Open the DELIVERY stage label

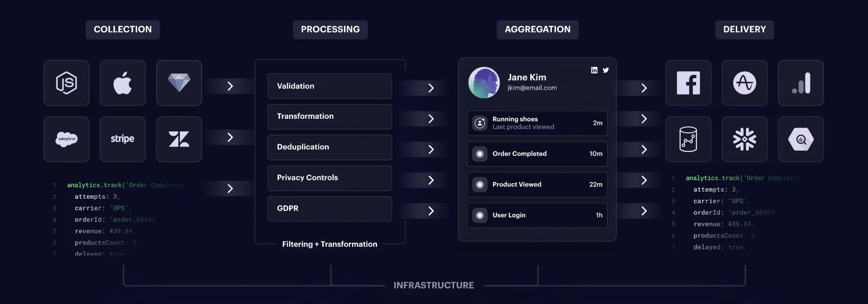click(744, 29)
